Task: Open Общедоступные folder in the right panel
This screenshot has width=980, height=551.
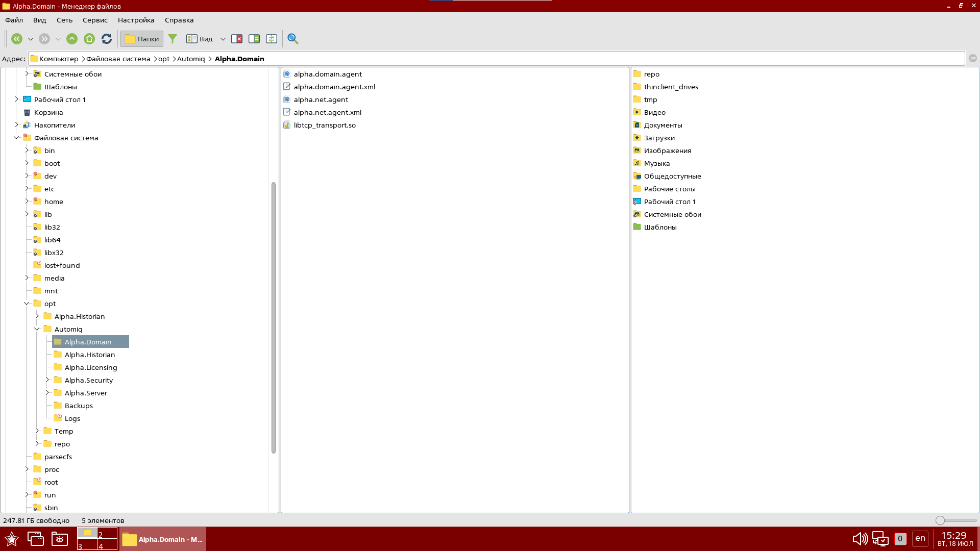Action: pos(667,176)
